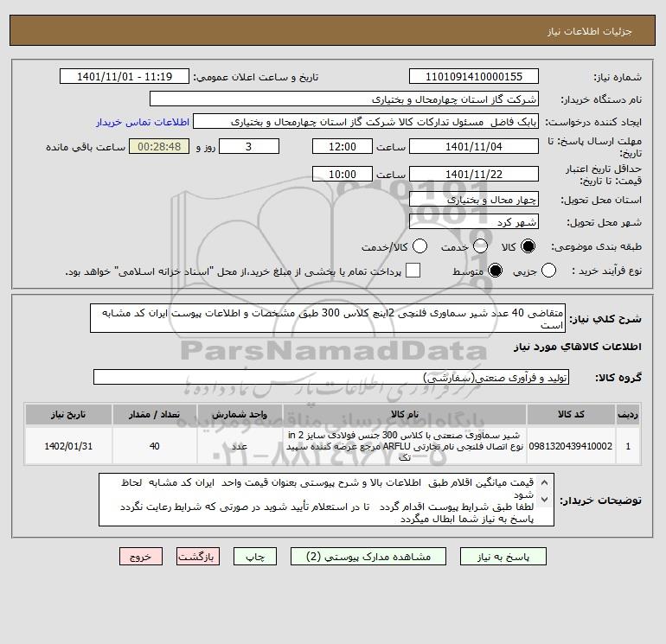
Task: Click response deadline date 1401/11/04
Action: 474,146
